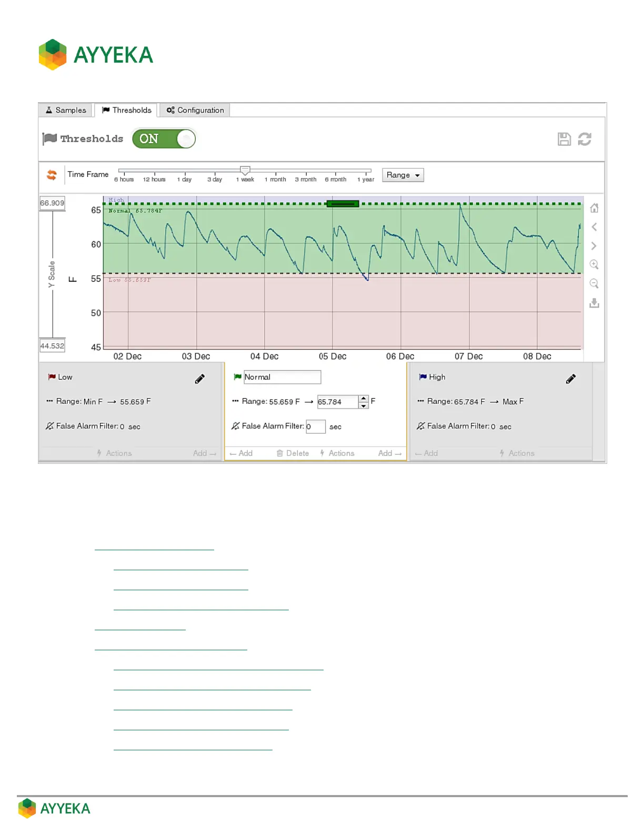Image resolution: width=644 pixels, height=834 pixels.
Task: Click the red Low flag icon
Action: tap(52, 377)
